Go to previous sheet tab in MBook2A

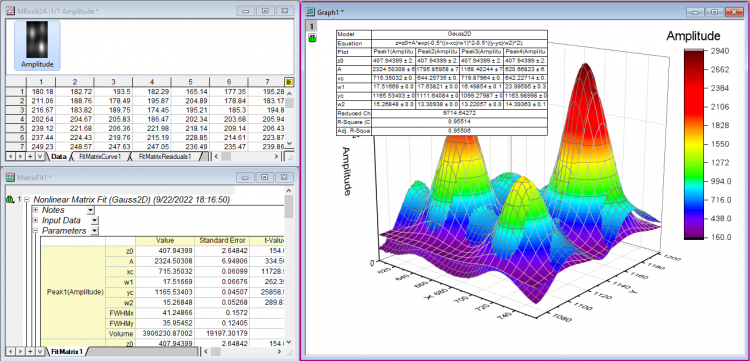click(10, 156)
